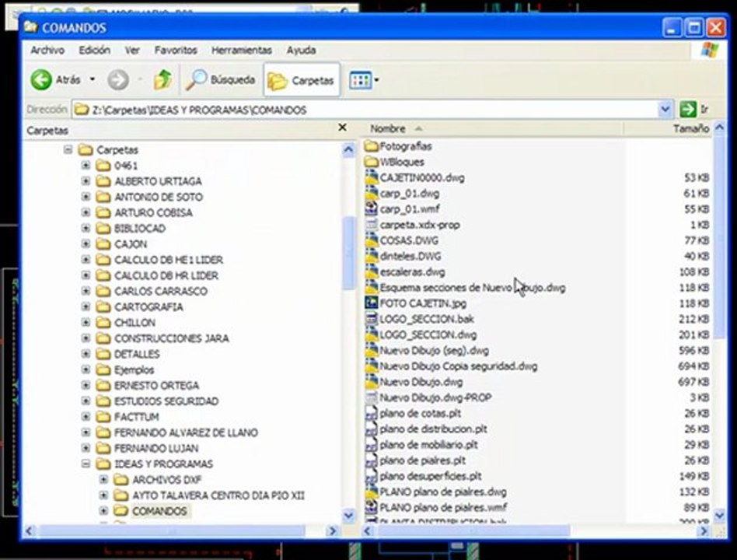Click the LOGO_SECCION.bak file icon

[372, 319]
